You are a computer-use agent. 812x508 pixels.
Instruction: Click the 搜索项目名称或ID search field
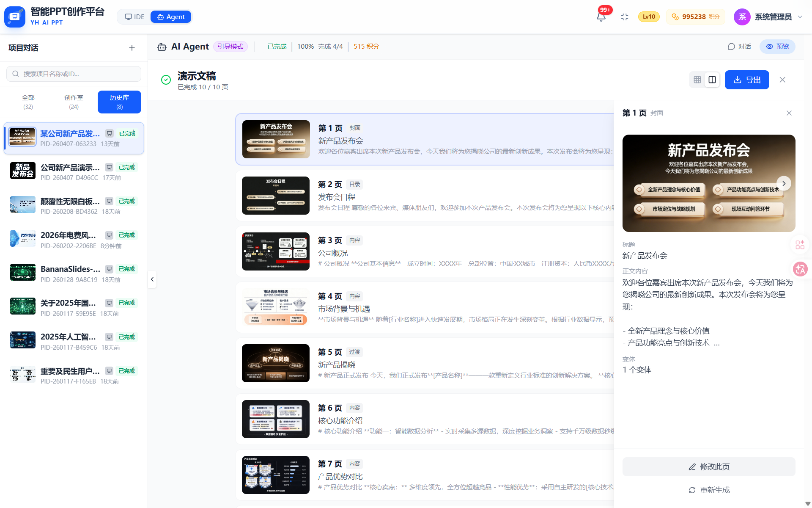[74, 74]
